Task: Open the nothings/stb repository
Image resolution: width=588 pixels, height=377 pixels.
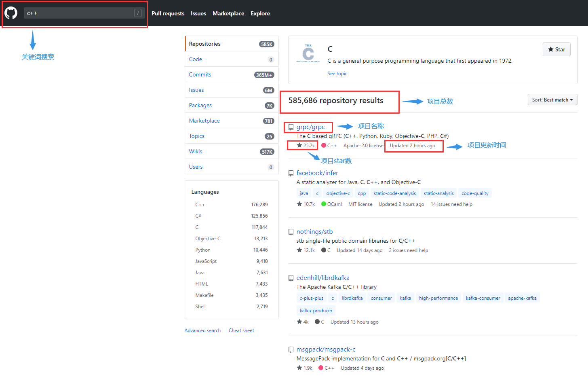Action: (314, 232)
